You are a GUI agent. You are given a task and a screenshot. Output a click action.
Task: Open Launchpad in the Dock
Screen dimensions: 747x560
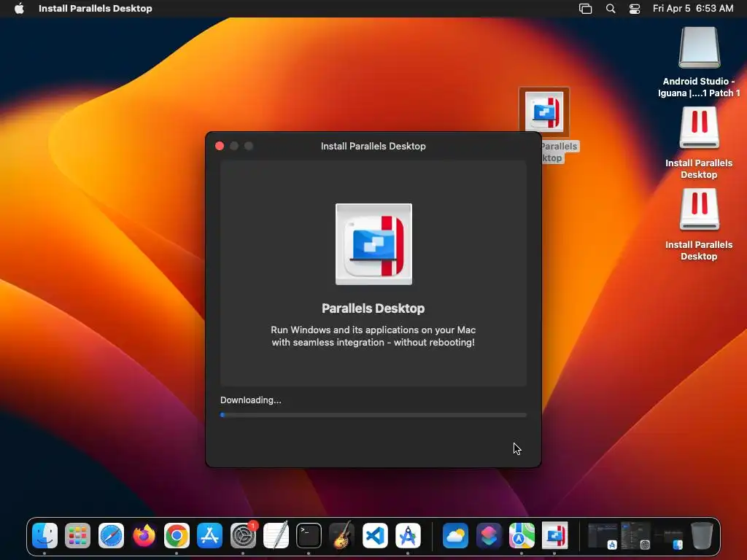77,536
